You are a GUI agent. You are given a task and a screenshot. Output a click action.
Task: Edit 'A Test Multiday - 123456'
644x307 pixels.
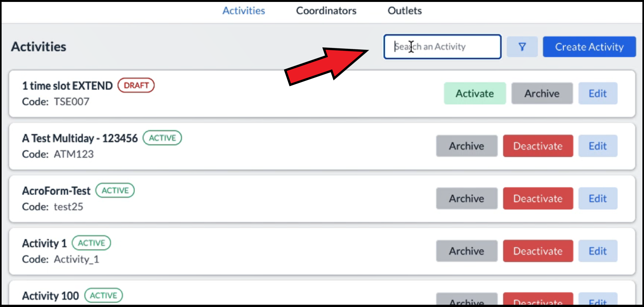pyautogui.click(x=597, y=146)
